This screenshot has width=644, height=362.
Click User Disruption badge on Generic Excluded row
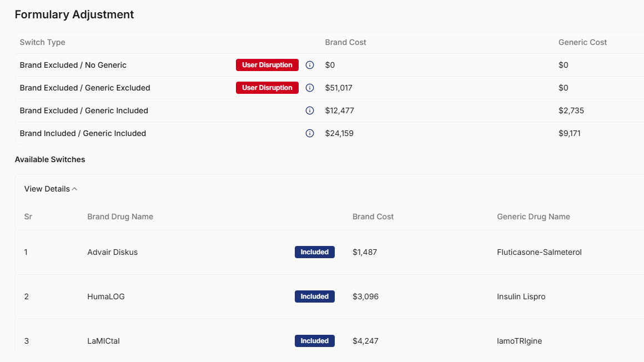point(267,88)
